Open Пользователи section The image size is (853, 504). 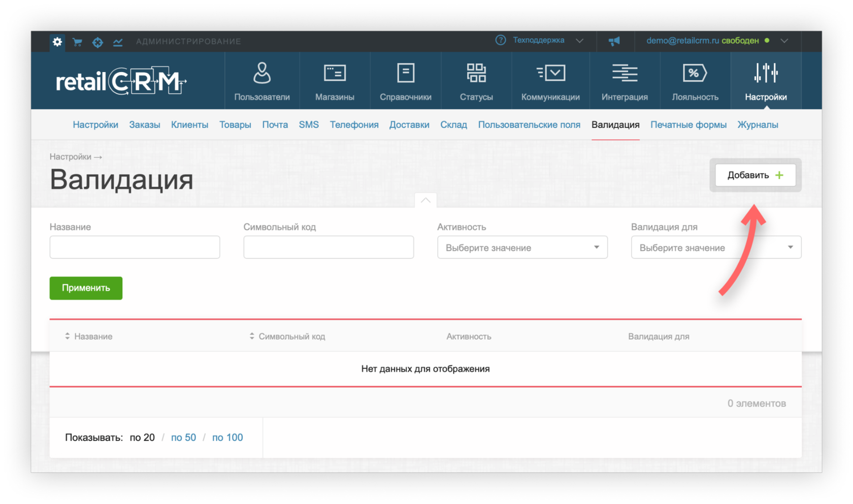click(x=262, y=81)
